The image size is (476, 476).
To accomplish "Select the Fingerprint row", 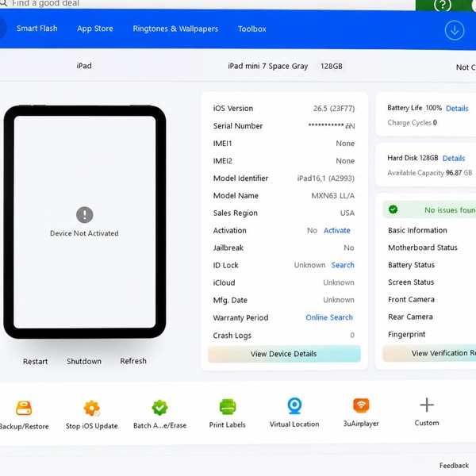I will click(406, 334).
